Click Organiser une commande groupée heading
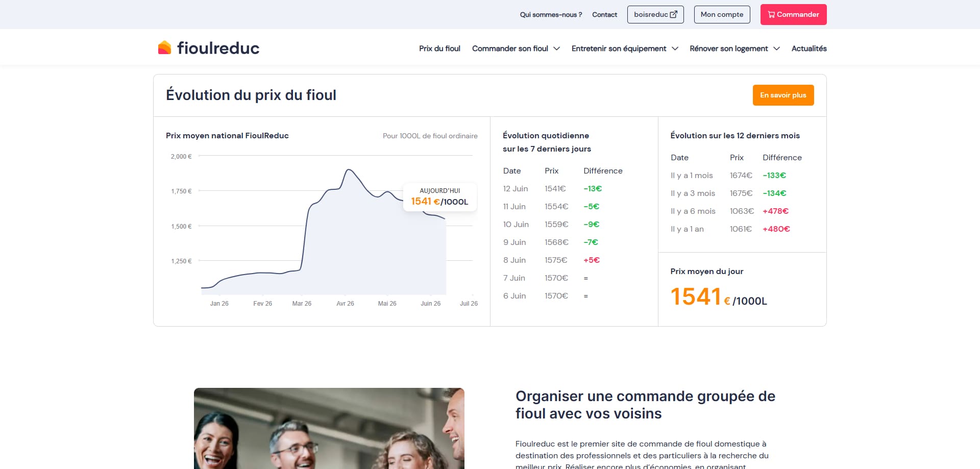 tap(645, 405)
